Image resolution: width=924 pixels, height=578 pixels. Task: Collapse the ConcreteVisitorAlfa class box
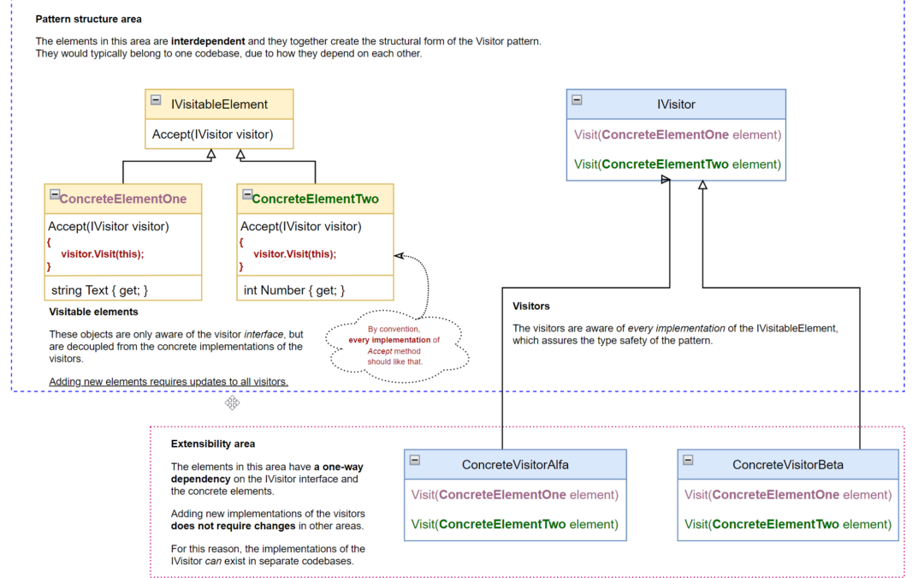(414, 460)
